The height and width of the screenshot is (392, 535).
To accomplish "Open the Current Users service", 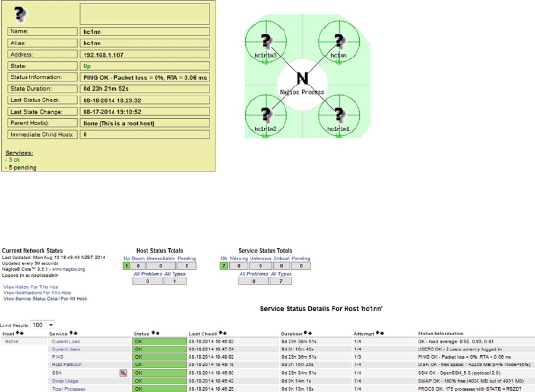I will [x=66, y=349].
